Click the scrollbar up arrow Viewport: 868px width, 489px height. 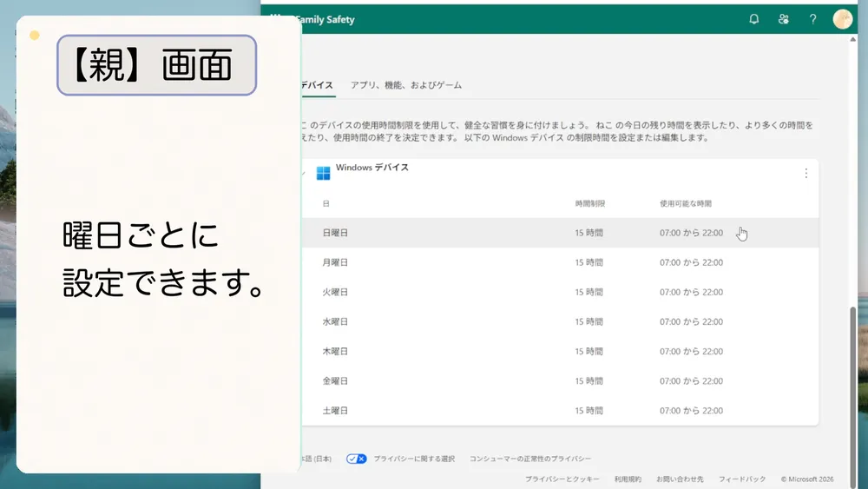point(853,39)
